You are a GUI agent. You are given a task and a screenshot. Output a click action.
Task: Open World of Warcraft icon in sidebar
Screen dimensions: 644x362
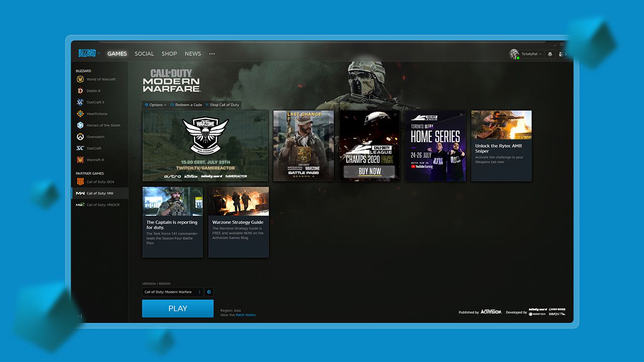point(80,79)
